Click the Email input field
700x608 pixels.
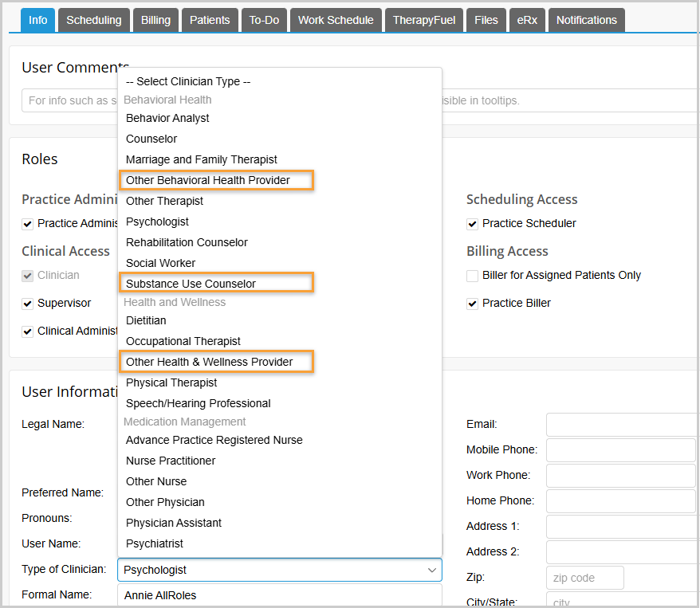(x=622, y=425)
